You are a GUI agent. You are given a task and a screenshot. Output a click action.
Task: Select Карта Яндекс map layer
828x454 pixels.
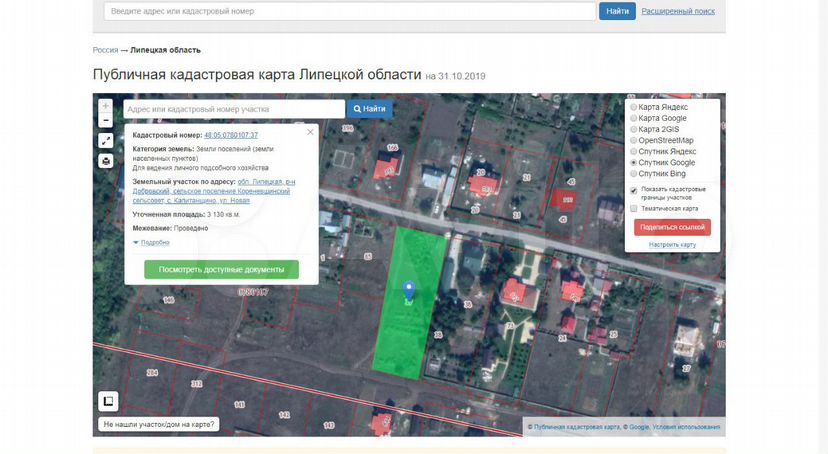[x=634, y=107]
